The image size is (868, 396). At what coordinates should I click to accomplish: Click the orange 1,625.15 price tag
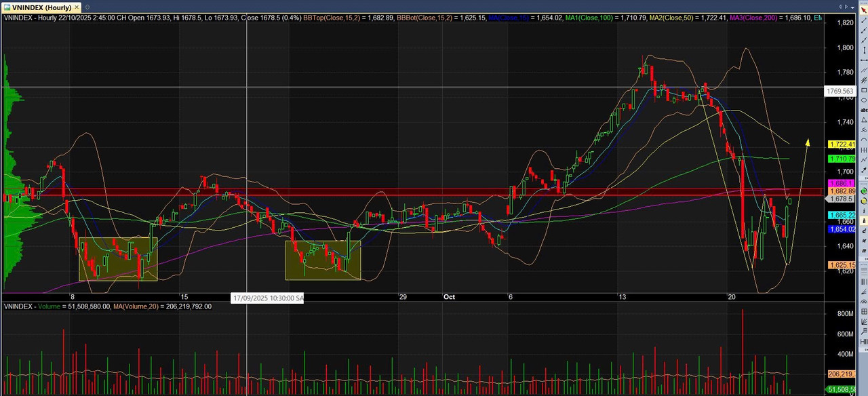click(x=841, y=265)
